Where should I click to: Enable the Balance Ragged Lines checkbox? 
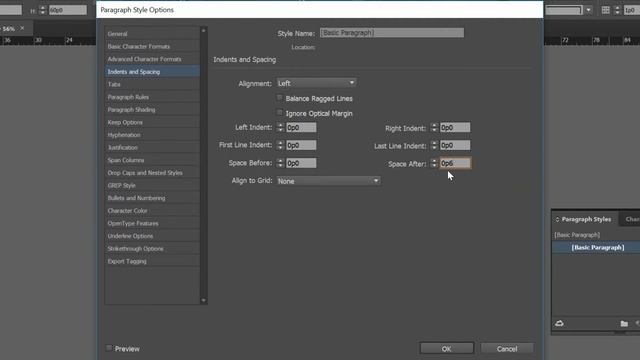point(280,98)
